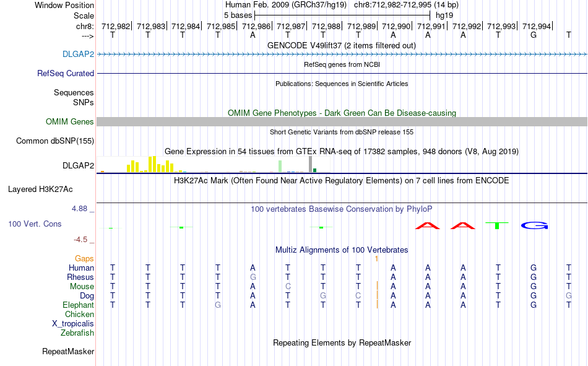The image size is (588, 366).
Task: Click mismatched G in Elephant row
Action: point(217,305)
